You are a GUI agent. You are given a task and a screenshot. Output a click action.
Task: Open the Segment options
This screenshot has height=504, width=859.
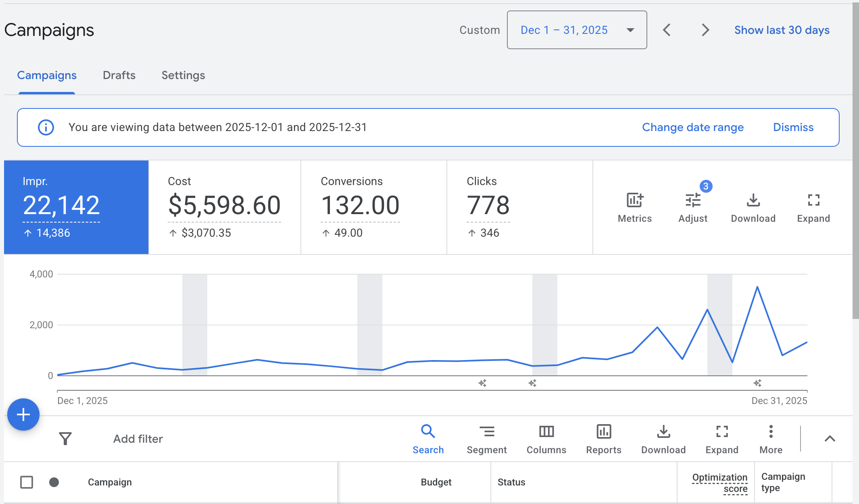[486, 432]
